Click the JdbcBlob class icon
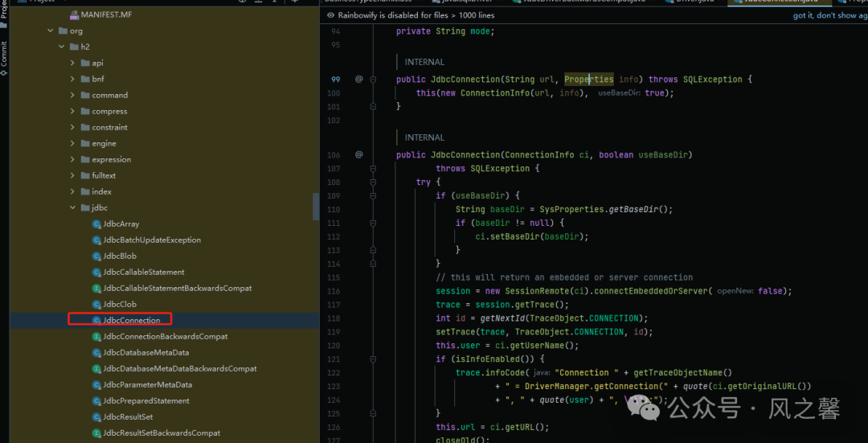Image resolution: width=868 pixels, height=443 pixels. point(96,256)
